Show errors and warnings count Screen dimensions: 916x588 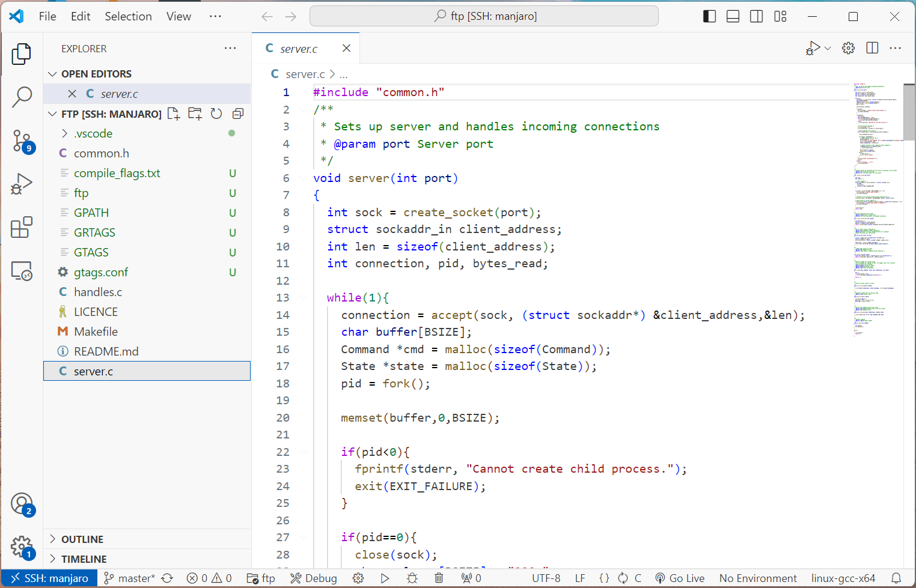(x=209, y=578)
